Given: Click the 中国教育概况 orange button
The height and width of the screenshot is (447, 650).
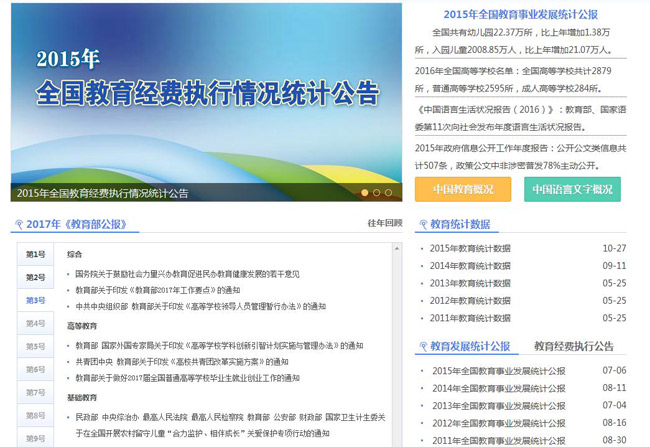Looking at the screenshot, I should pyautogui.click(x=463, y=190).
